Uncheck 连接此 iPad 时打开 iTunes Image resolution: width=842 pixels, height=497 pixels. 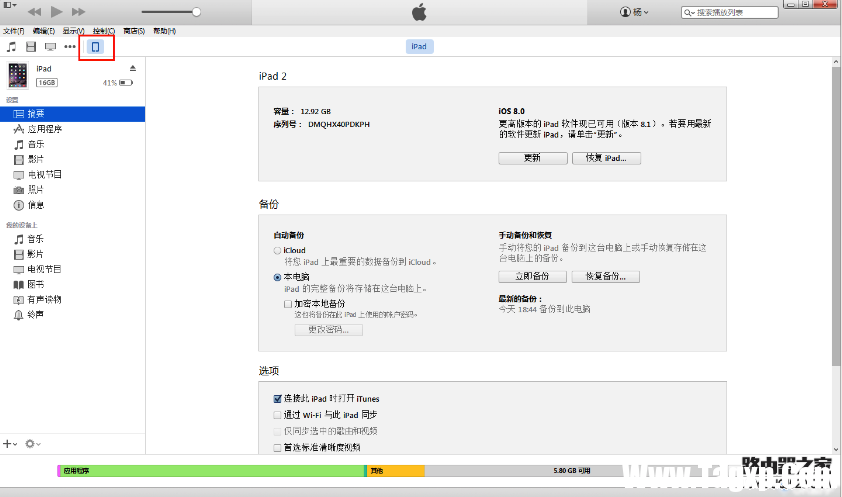[278, 399]
